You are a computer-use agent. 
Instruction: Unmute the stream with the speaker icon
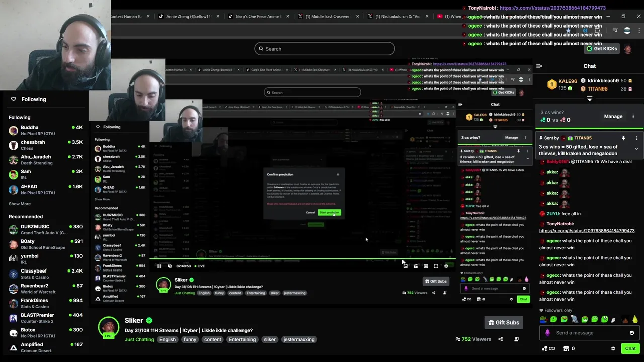(170, 266)
